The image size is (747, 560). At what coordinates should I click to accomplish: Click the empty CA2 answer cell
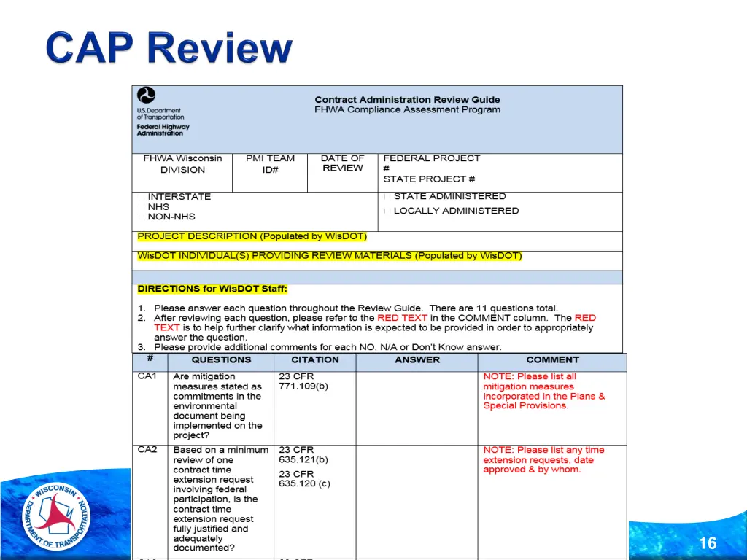[x=417, y=501]
